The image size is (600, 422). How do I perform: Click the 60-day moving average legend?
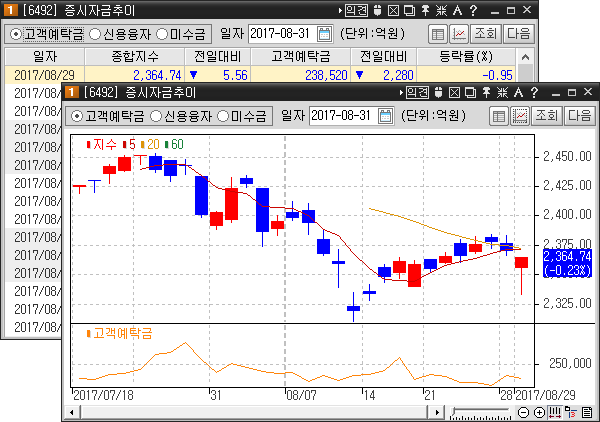(x=174, y=144)
